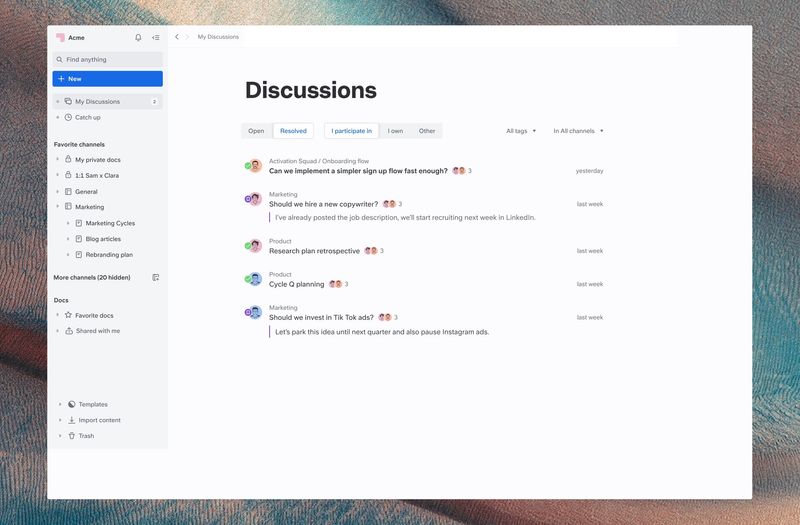The height and width of the screenshot is (525, 800).
Task: Click the blue New button
Action: click(108, 79)
